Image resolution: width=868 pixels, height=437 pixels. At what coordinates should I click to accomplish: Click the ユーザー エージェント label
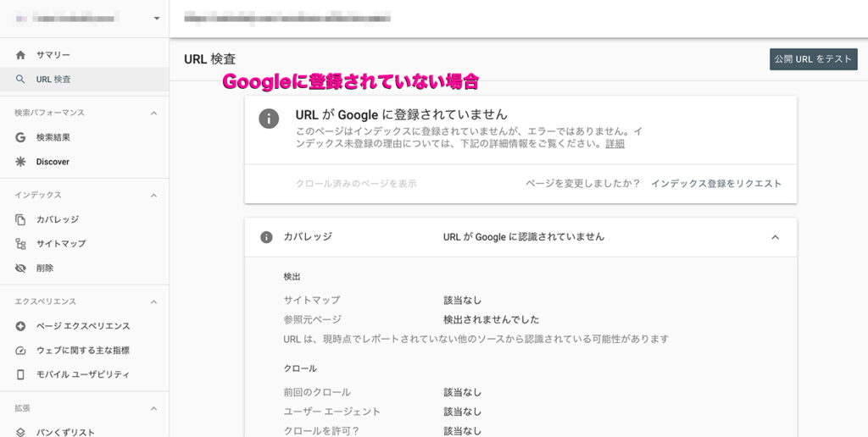coord(331,412)
